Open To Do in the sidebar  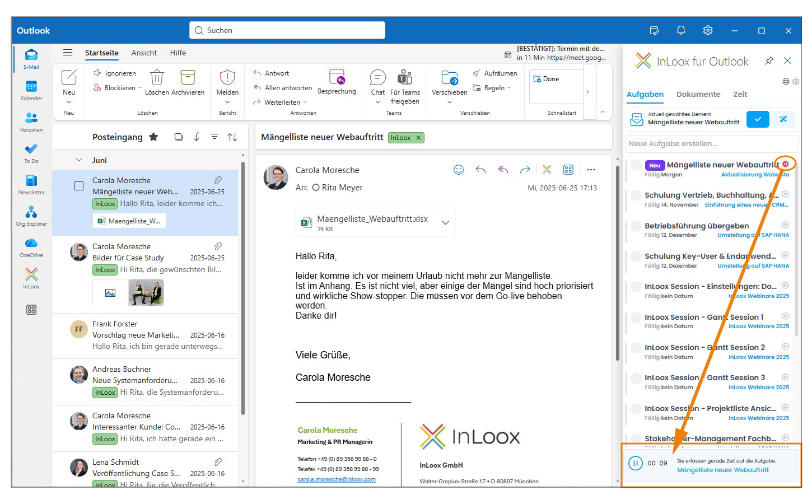click(x=31, y=153)
